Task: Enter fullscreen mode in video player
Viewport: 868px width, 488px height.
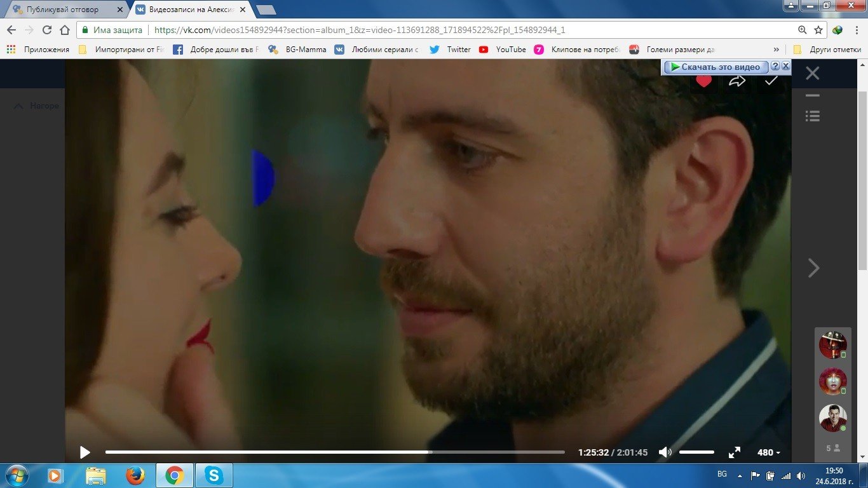Action: pos(734,452)
